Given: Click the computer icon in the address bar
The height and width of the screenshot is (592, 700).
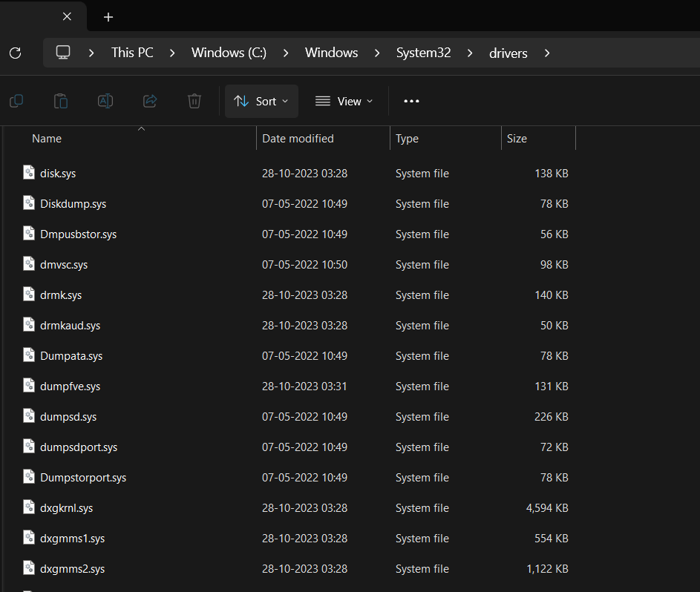Looking at the screenshot, I should click(x=63, y=53).
